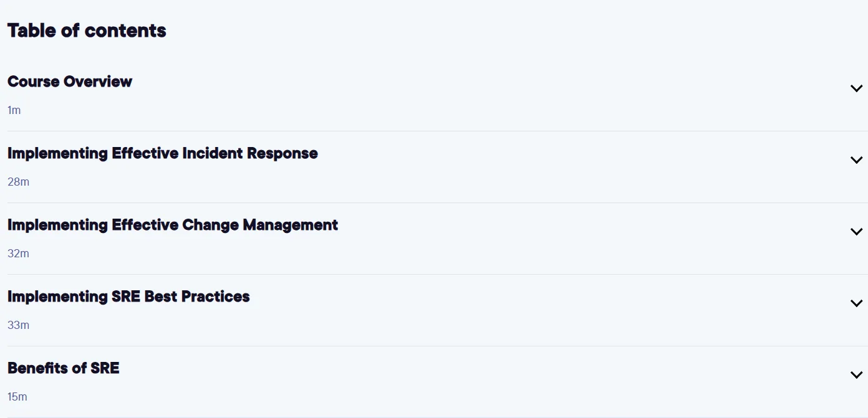The image size is (868, 418).
Task: Expand the Course Overview section chevron
Action: tap(856, 88)
